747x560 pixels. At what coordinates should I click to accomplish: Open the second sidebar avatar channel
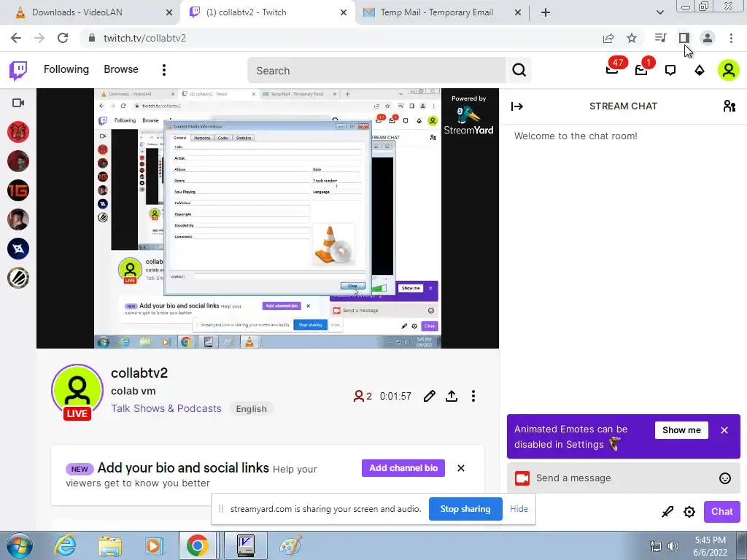[x=18, y=161]
